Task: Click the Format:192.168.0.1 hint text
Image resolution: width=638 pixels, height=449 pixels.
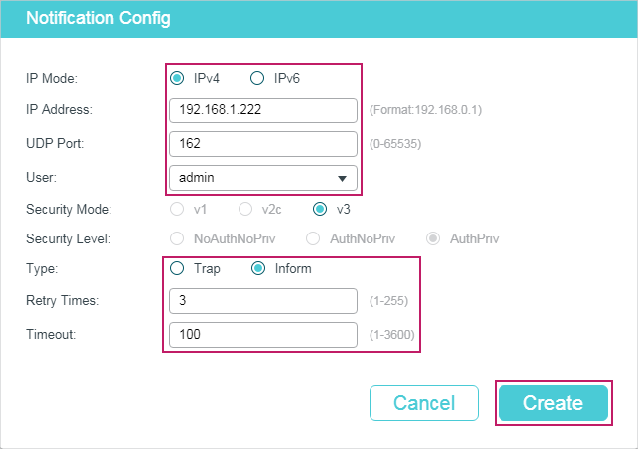Action: tap(426, 110)
